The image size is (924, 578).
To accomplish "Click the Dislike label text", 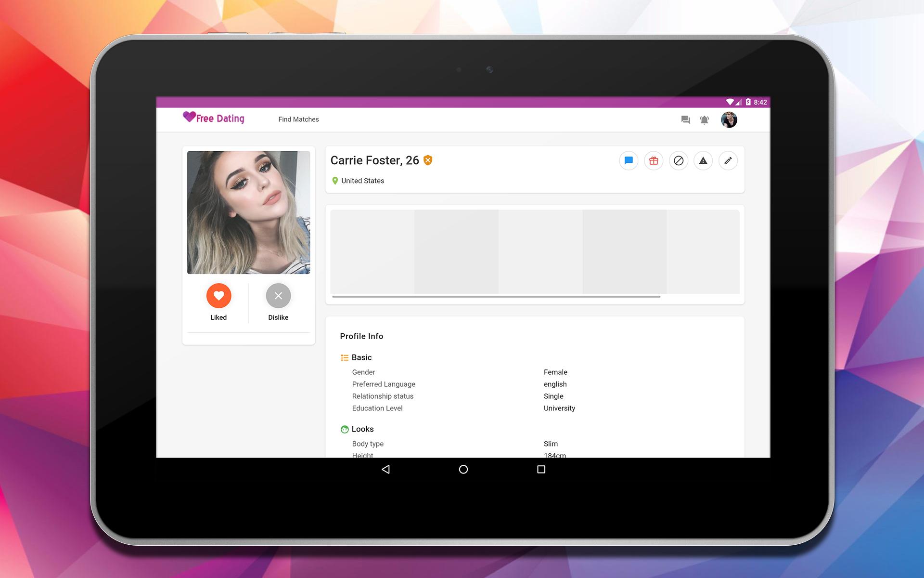I will 278,317.
